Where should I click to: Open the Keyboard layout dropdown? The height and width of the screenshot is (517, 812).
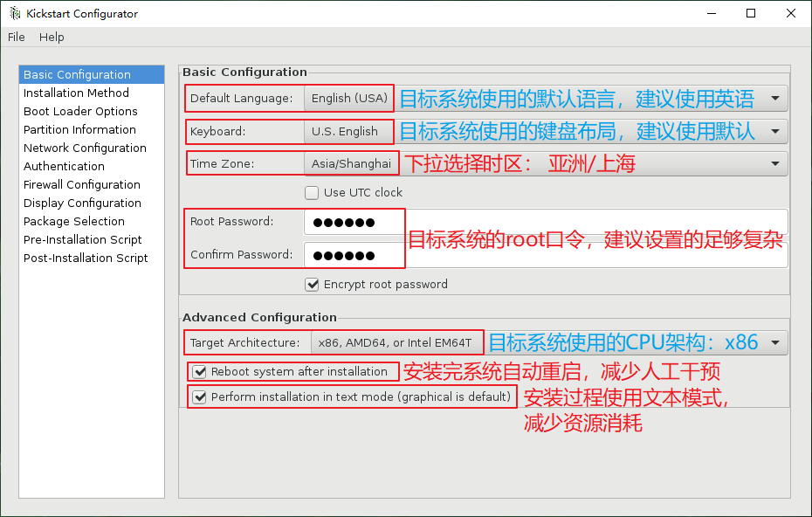(x=546, y=132)
